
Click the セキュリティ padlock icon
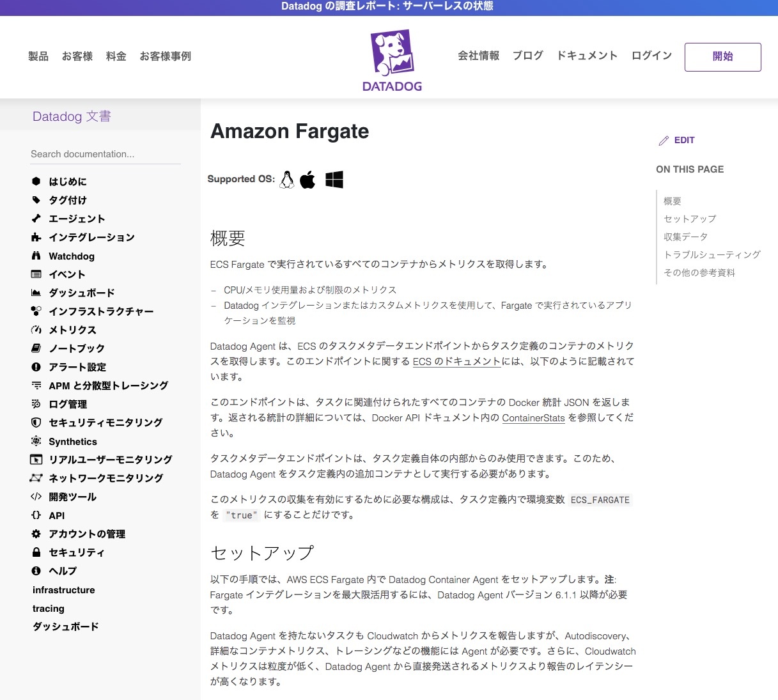[36, 552]
